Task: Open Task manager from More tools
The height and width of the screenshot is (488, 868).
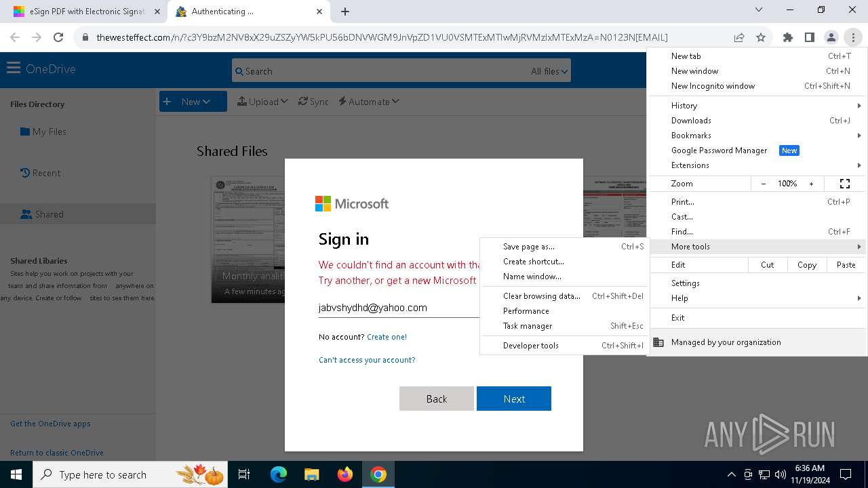Action: pyautogui.click(x=564, y=326)
